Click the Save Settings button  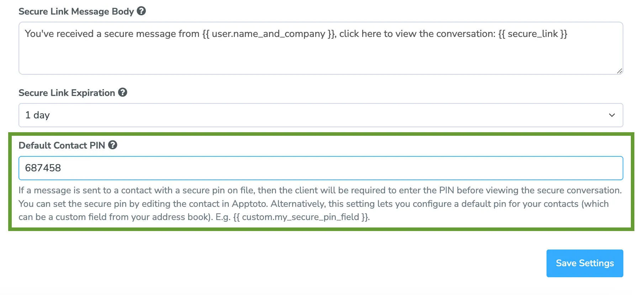584,263
